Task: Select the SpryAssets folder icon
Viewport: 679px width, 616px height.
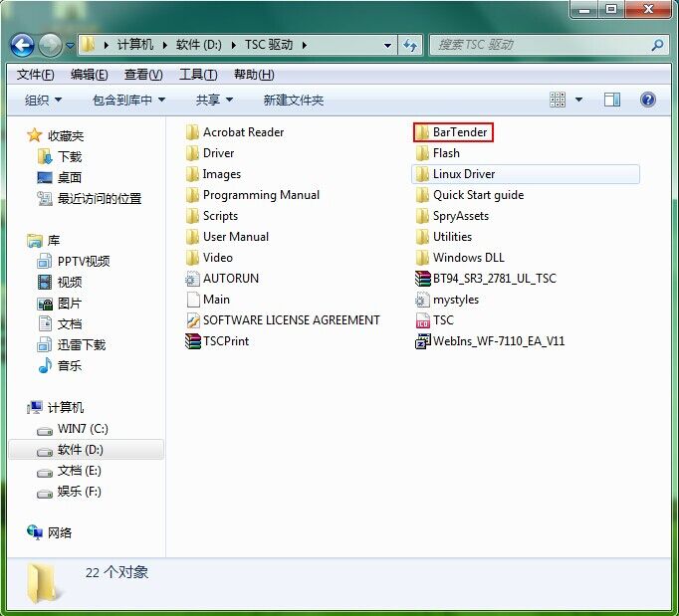Action: [x=422, y=216]
